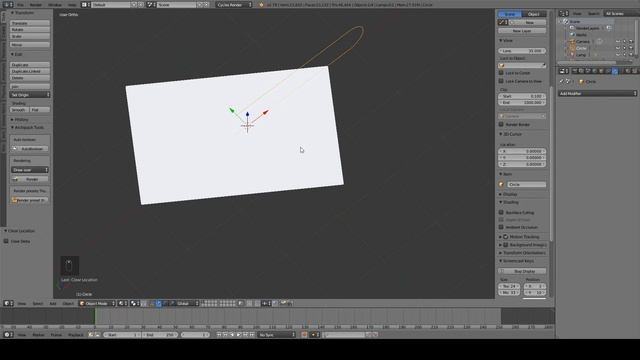Click the Scale button in Transform
The width and height of the screenshot is (640, 360).
coord(30,36)
